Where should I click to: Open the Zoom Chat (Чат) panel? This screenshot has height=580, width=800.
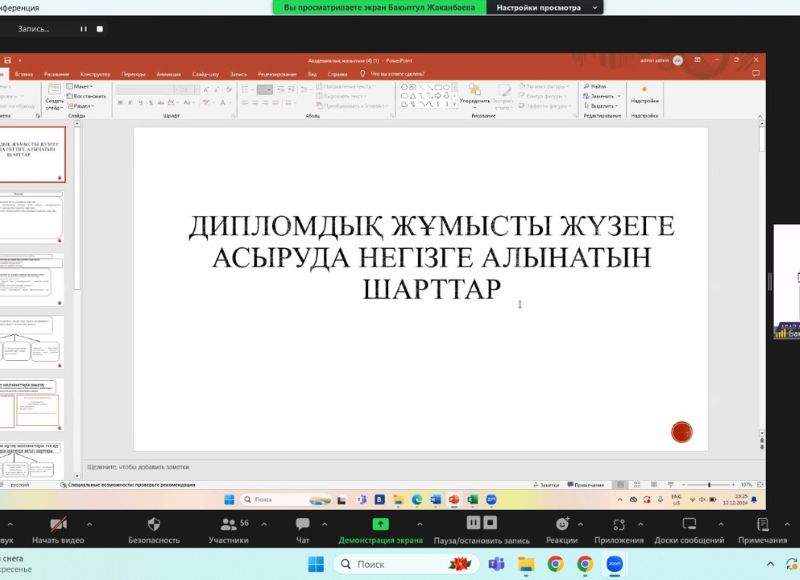[x=302, y=524]
